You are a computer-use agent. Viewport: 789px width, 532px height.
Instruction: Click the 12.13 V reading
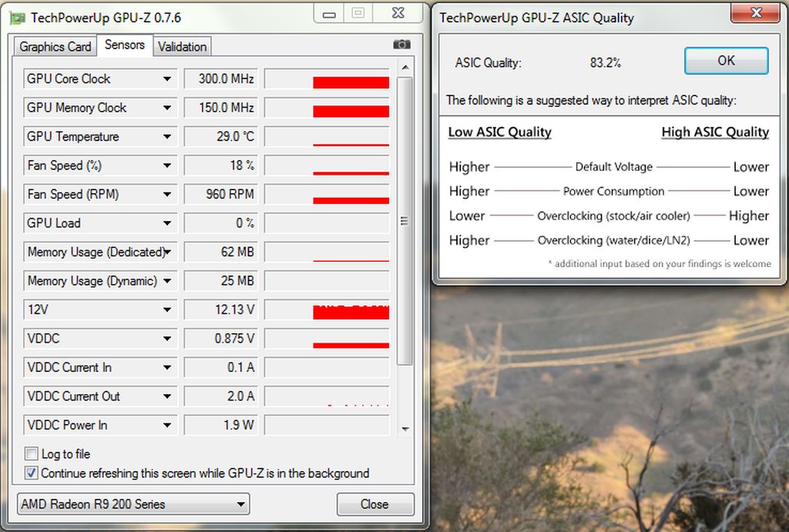(221, 309)
